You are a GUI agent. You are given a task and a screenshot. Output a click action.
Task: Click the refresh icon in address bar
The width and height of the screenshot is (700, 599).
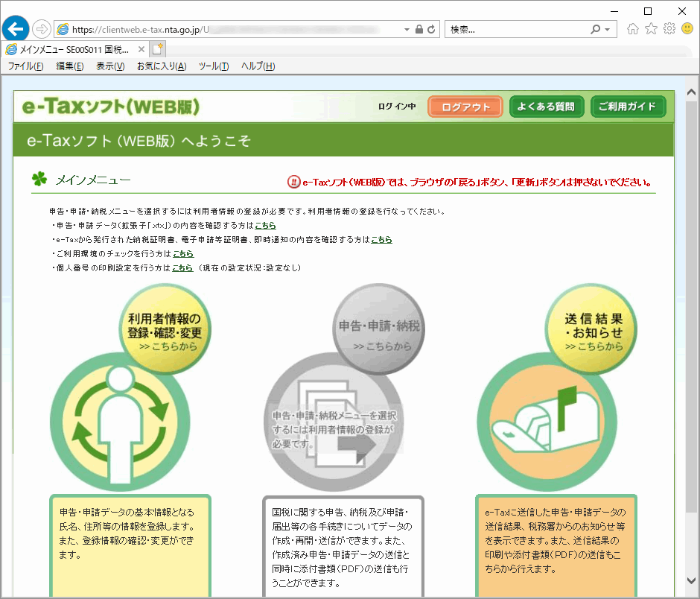431,30
